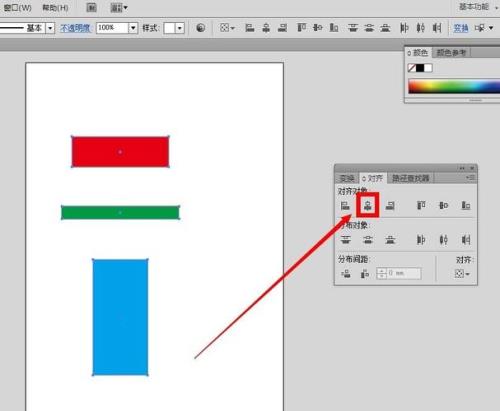Open the style swatch dropdown in control bar

pos(180,28)
